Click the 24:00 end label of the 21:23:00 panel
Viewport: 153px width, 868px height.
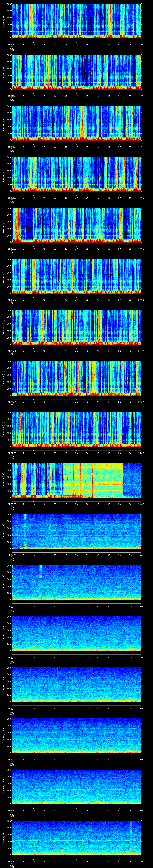tap(141, 504)
